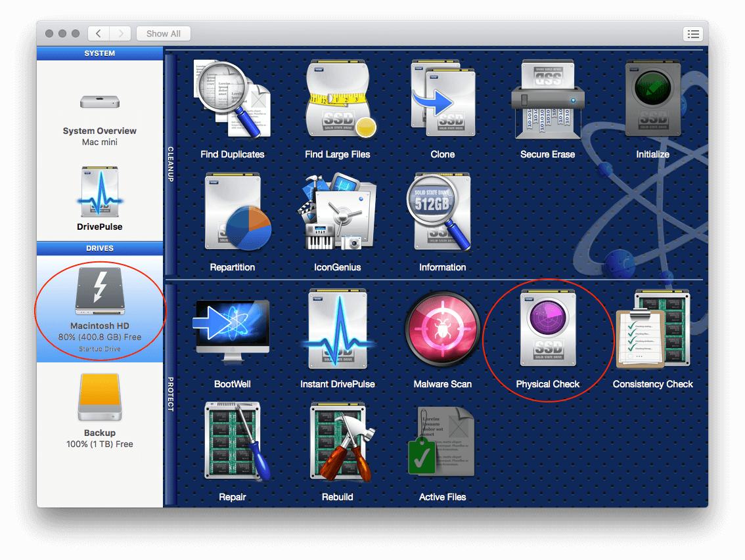This screenshot has width=745, height=560.
Task: Open the Initialize tool
Action: [652, 105]
